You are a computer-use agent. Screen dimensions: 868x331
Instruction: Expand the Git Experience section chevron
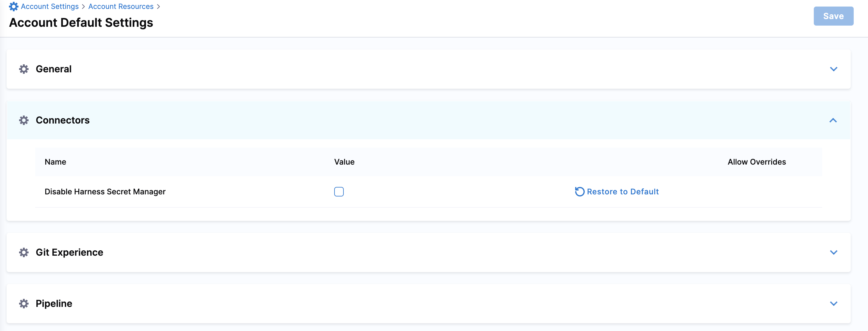click(833, 252)
